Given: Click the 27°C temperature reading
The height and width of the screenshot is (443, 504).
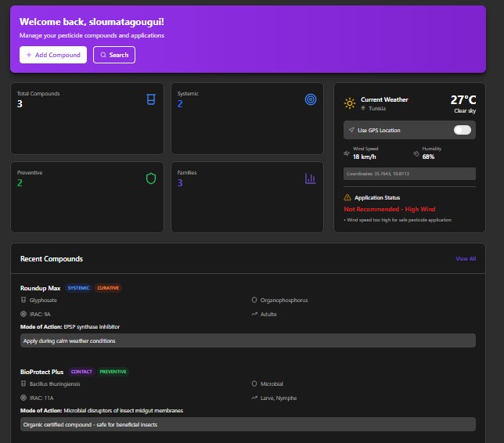Looking at the screenshot, I should (463, 100).
